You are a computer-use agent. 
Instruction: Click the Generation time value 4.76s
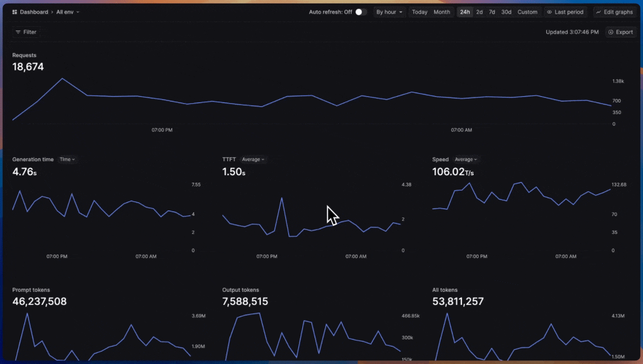[24, 172]
